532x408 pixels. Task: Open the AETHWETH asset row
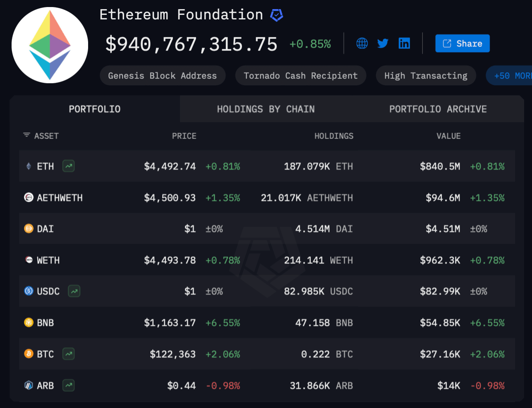click(x=60, y=198)
